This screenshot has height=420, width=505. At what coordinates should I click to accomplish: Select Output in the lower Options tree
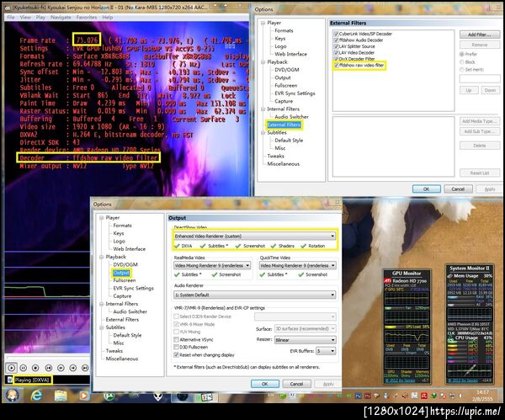tap(121, 273)
